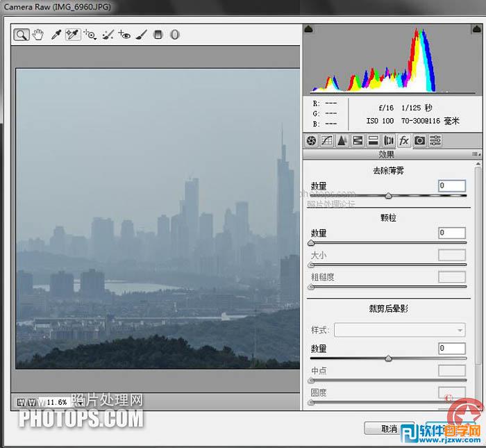Click the 取消 cancel button
Image resolution: width=486 pixels, height=448 pixels.
pyautogui.click(x=389, y=429)
